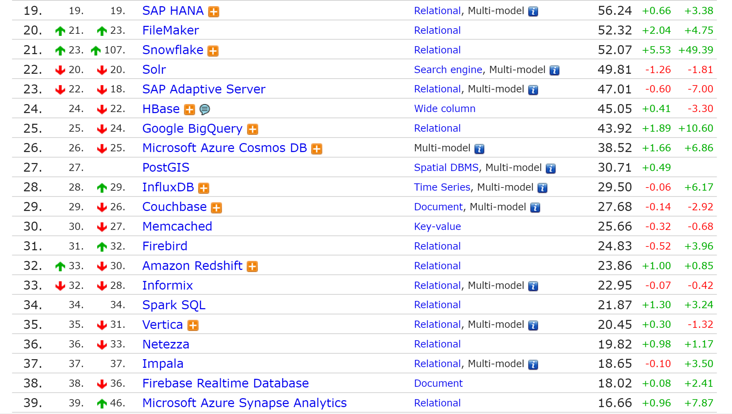Click the Relational link in Amazon Redshift row
This screenshot has height=414, width=732.
click(x=437, y=266)
